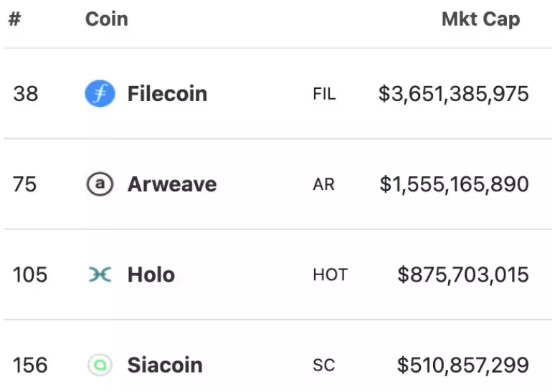Sort by the # rank column header

click(x=14, y=19)
